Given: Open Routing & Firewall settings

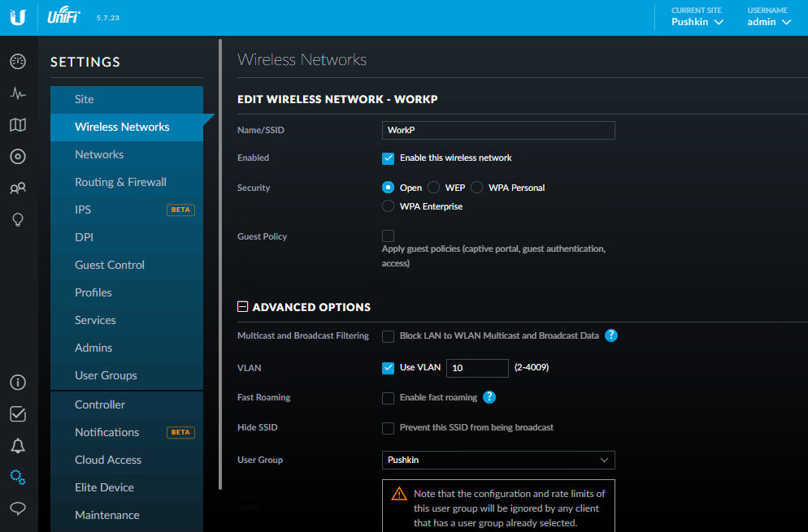Looking at the screenshot, I should point(127,182).
